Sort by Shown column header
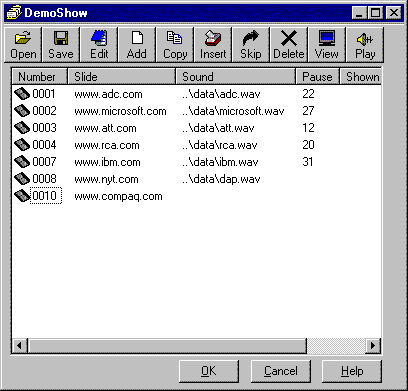This screenshot has width=408, height=391. point(361,77)
